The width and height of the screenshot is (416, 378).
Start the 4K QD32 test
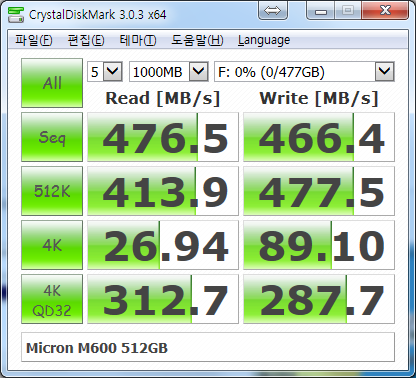pyautogui.click(x=52, y=299)
